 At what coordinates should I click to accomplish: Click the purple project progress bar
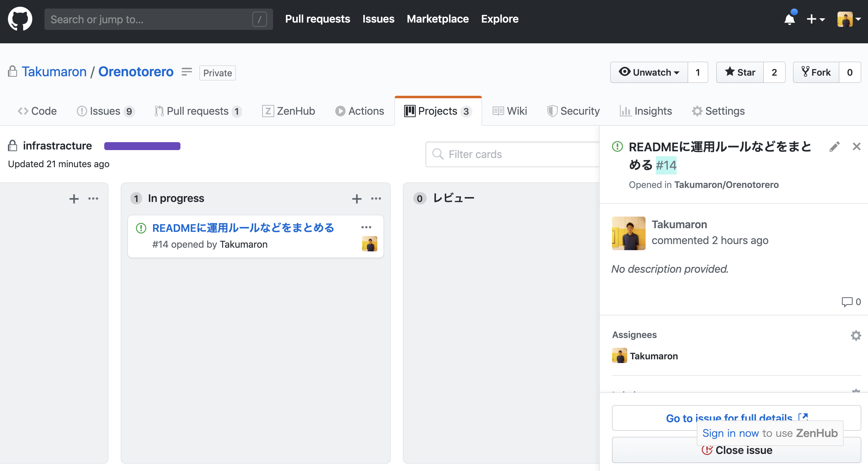coord(142,146)
